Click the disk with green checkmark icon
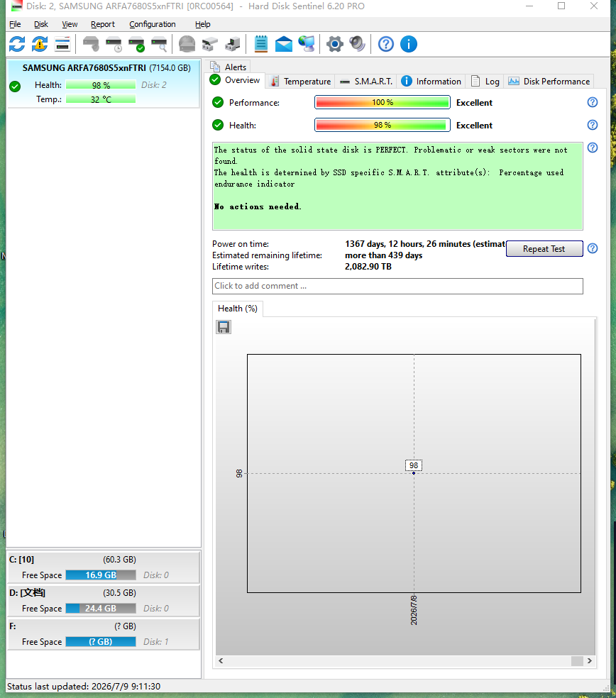Screen dimensions: 616x698 pyautogui.click(x=136, y=44)
